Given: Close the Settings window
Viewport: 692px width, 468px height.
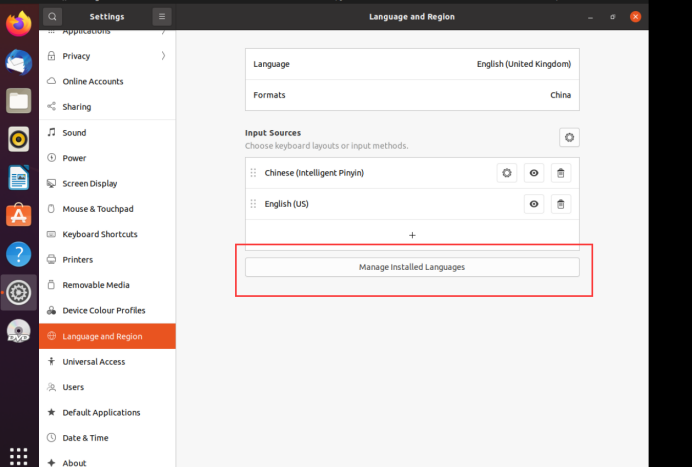Looking at the screenshot, I should click(636, 17).
